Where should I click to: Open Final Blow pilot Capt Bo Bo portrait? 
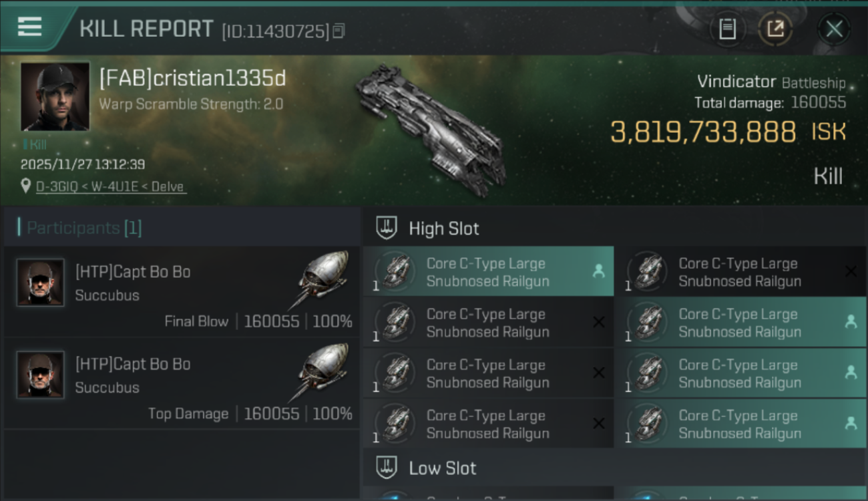(x=40, y=283)
